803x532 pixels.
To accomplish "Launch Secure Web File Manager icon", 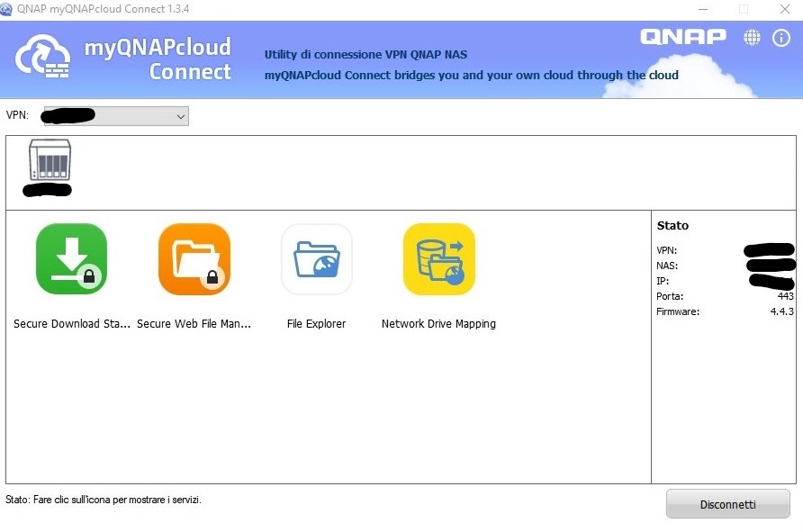I will (x=194, y=259).
